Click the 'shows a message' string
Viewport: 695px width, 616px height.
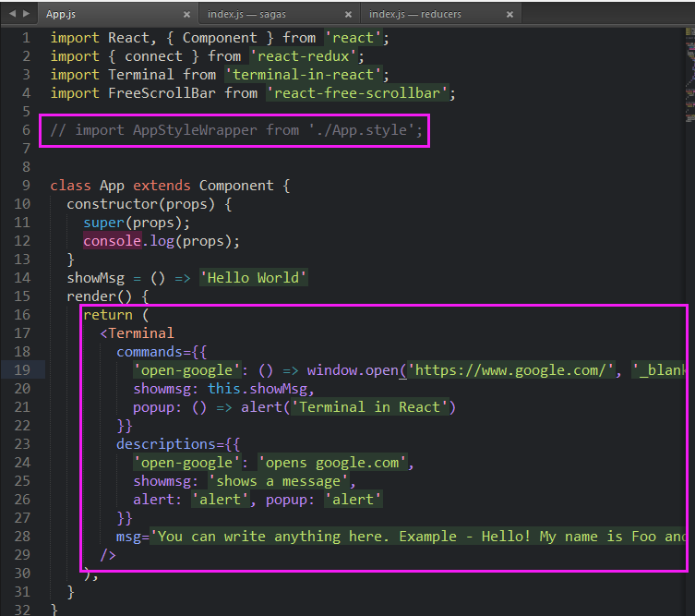coord(279,481)
